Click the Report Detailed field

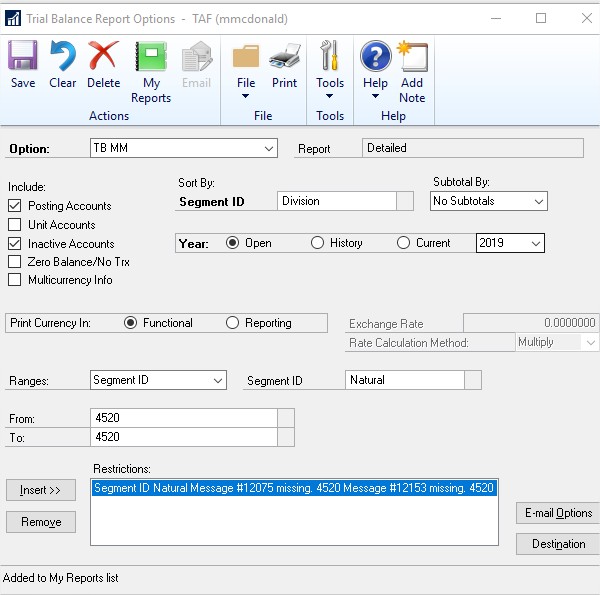tap(473, 148)
